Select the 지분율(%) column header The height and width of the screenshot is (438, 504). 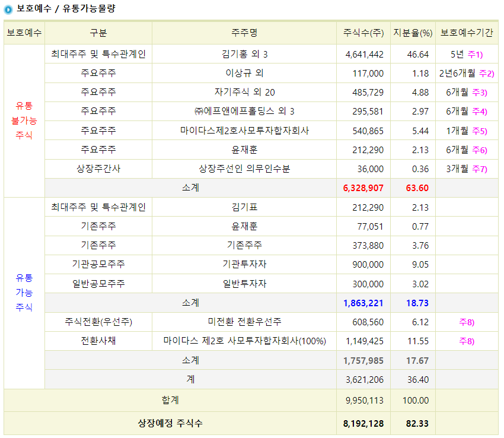(x=413, y=33)
